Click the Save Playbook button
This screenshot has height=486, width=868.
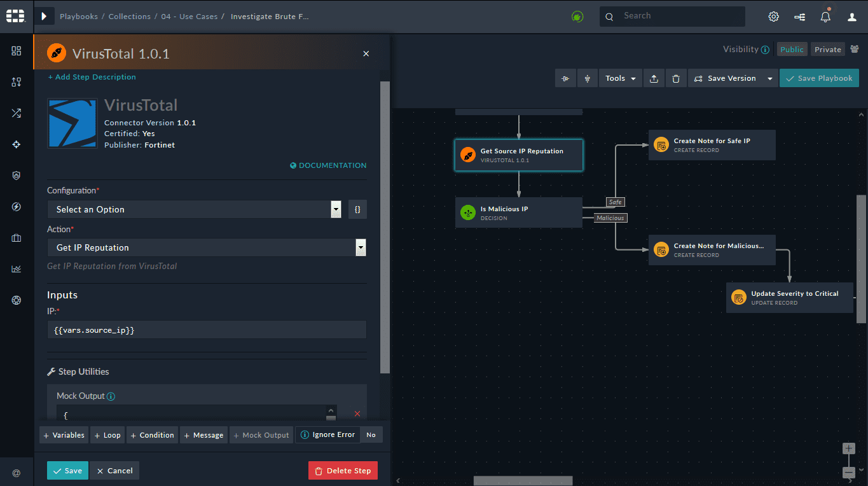819,78
